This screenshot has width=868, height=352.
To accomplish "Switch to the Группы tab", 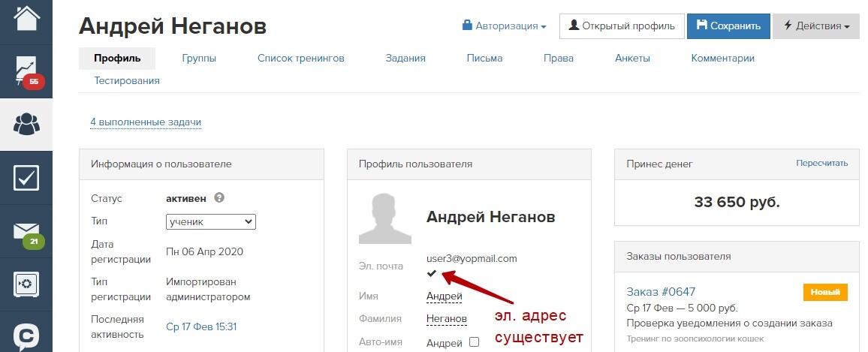I will 199,58.
